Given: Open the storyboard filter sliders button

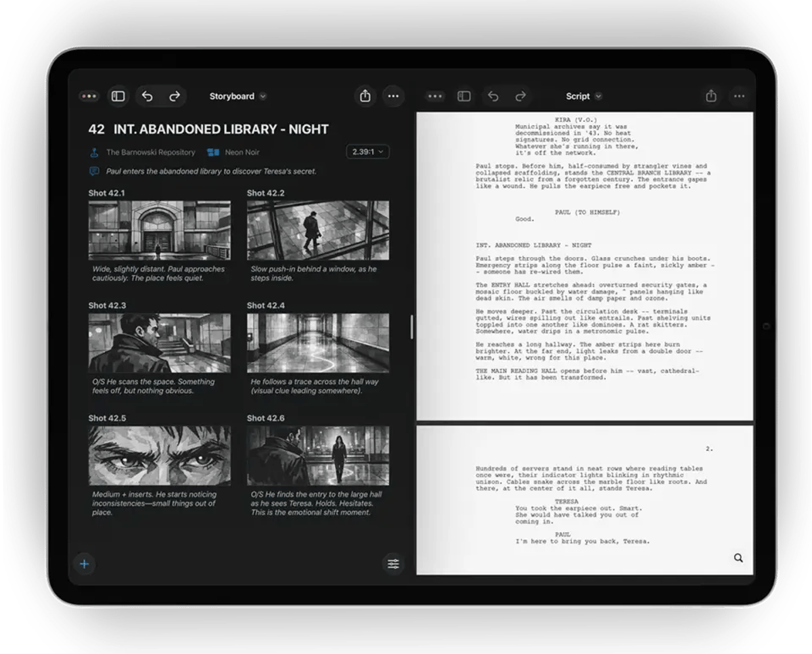Looking at the screenshot, I should pos(393,563).
